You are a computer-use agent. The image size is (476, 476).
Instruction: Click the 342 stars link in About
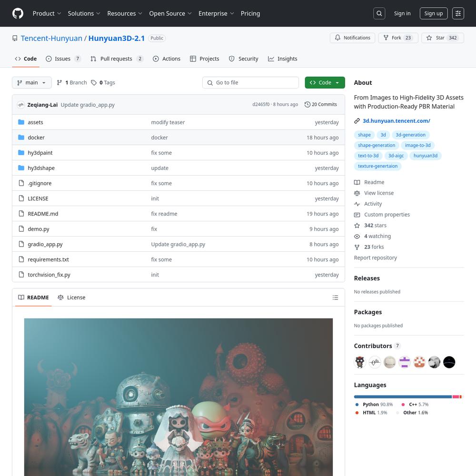coord(375,226)
